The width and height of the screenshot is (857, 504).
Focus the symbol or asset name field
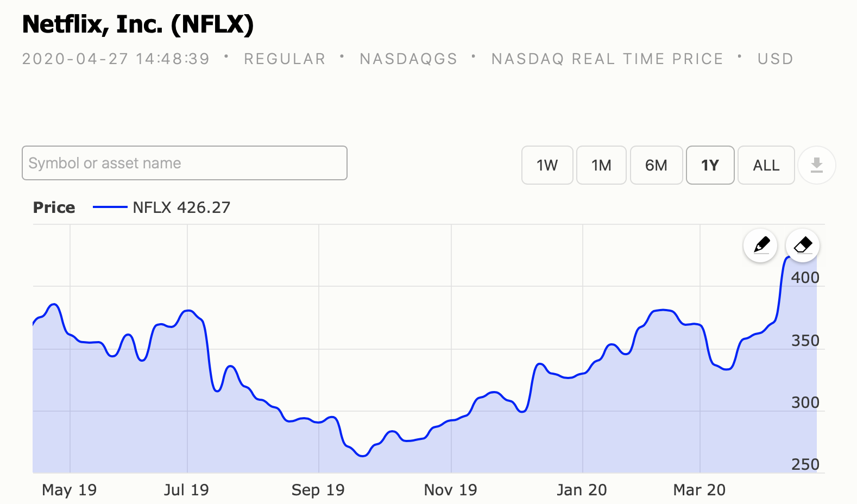pyautogui.click(x=185, y=163)
